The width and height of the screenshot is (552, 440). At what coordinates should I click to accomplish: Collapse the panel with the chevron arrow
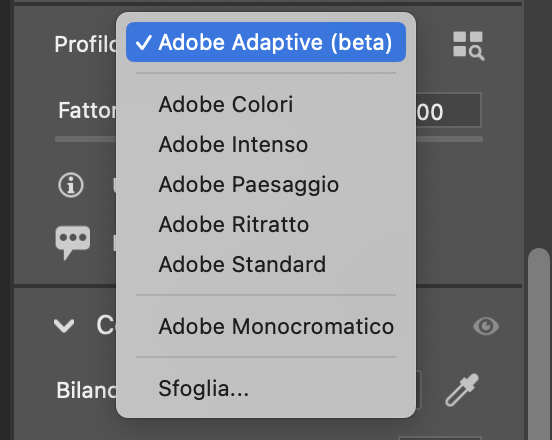[64, 326]
